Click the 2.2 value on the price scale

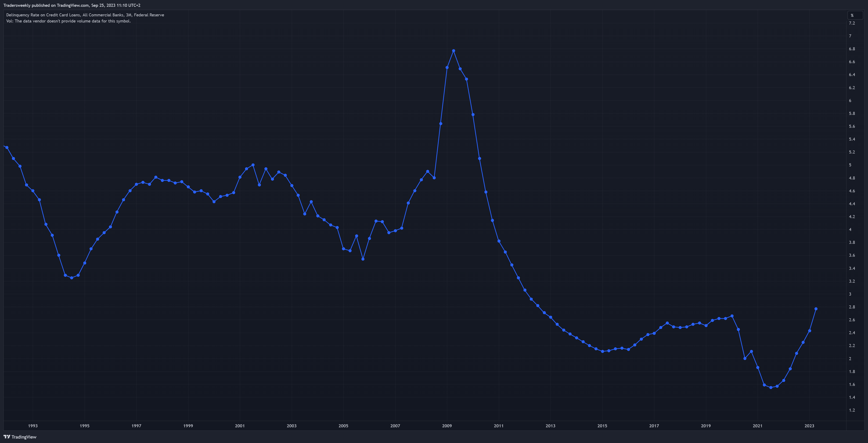[x=852, y=346]
